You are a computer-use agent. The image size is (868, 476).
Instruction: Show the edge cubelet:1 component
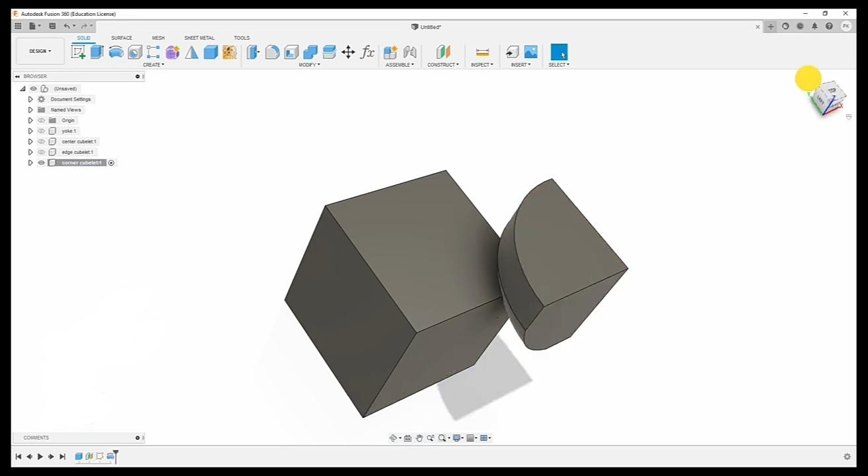pyautogui.click(x=41, y=152)
